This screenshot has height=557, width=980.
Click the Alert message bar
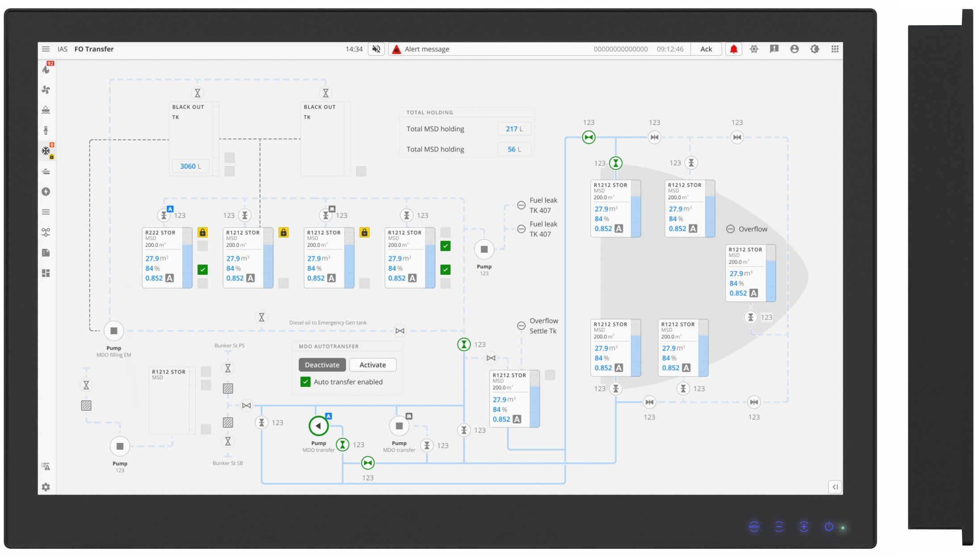coord(539,49)
